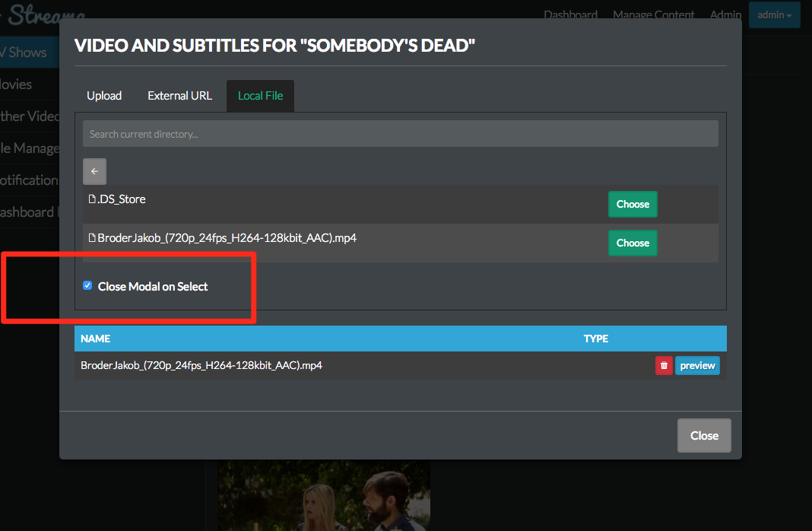
Task: Choose the .DS_Store file
Action: pos(633,204)
